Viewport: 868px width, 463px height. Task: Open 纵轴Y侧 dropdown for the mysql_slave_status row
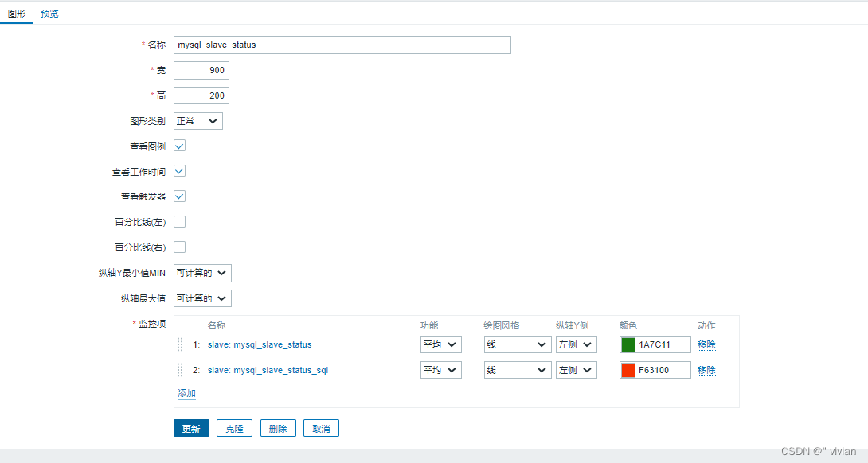point(577,344)
